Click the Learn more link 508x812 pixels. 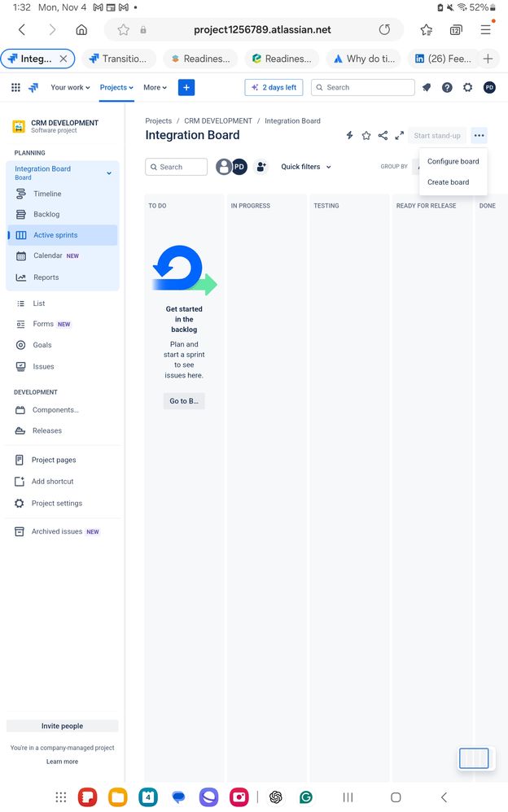62,762
